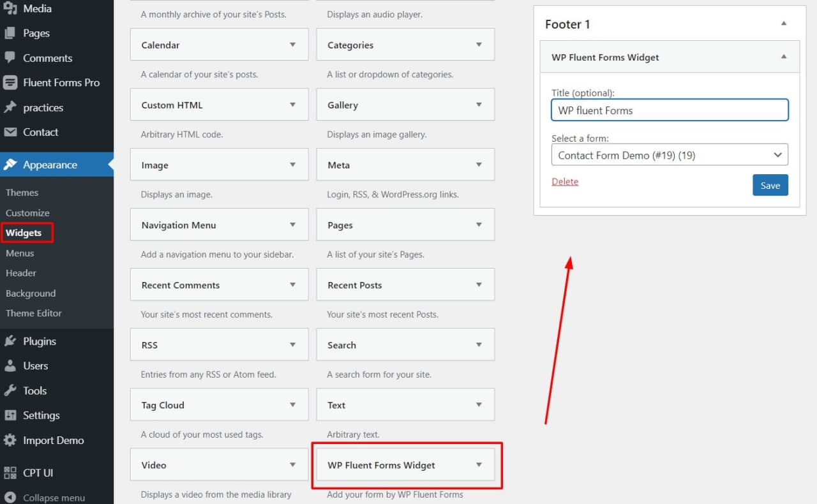Click the Contact envelope icon
The image size is (817, 504).
[10, 132]
